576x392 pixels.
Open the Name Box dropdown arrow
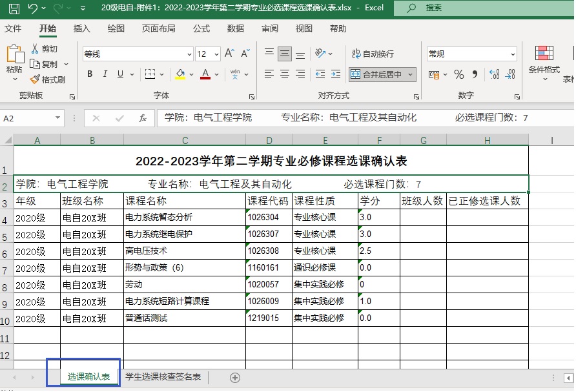click(58, 118)
